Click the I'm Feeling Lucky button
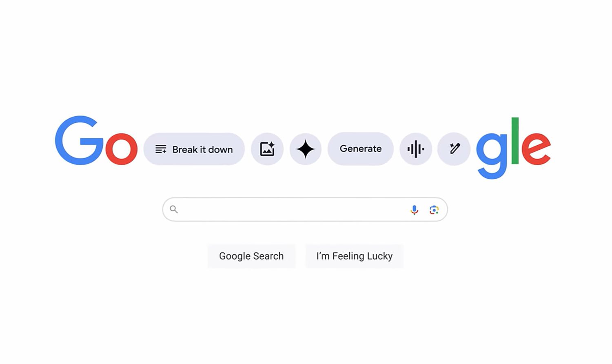Viewport: 612px width, 364px height. pos(355,256)
